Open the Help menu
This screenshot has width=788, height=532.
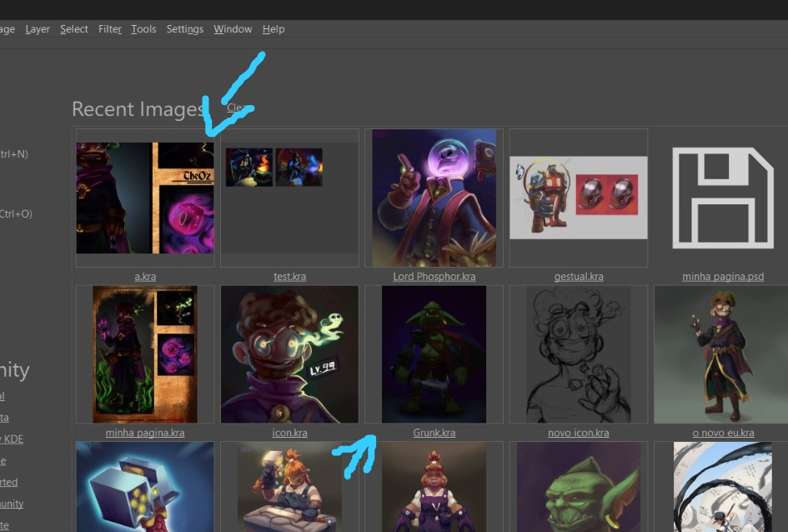tap(274, 29)
